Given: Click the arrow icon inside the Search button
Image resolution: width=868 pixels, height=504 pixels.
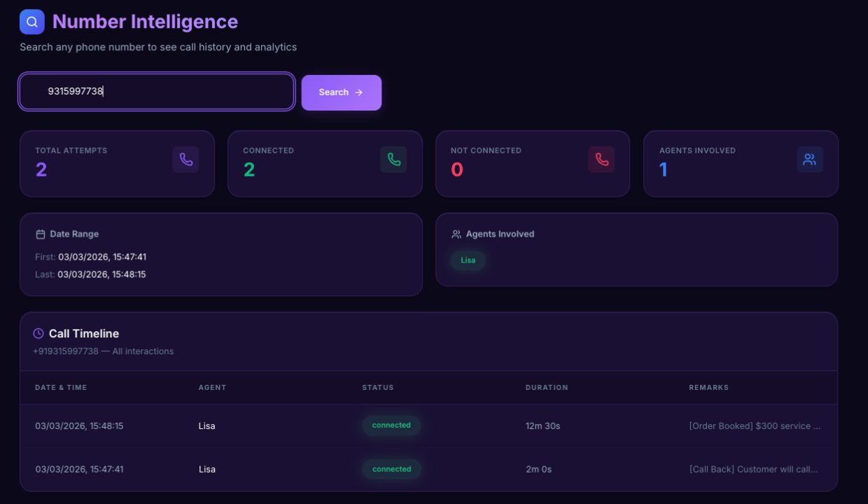Looking at the screenshot, I should 358,92.
